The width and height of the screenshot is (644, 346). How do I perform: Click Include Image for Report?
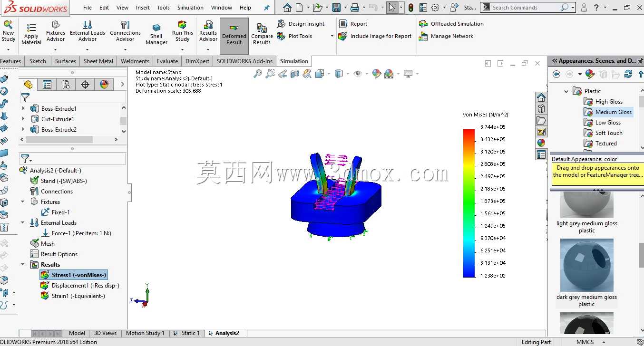click(x=375, y=36)
